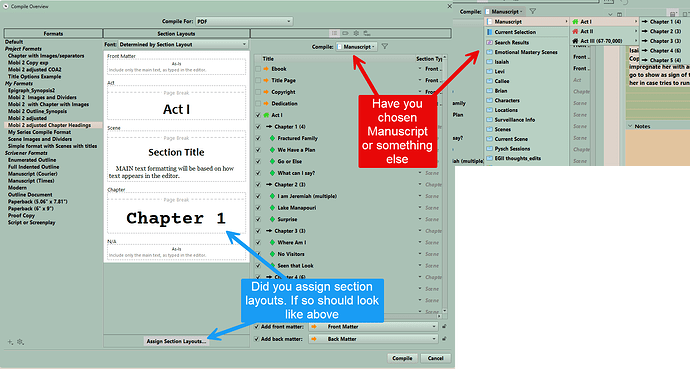Screen dimensions: 690x369
Task: Click the black house icon for Act III
Action: (x=575, y=41)
